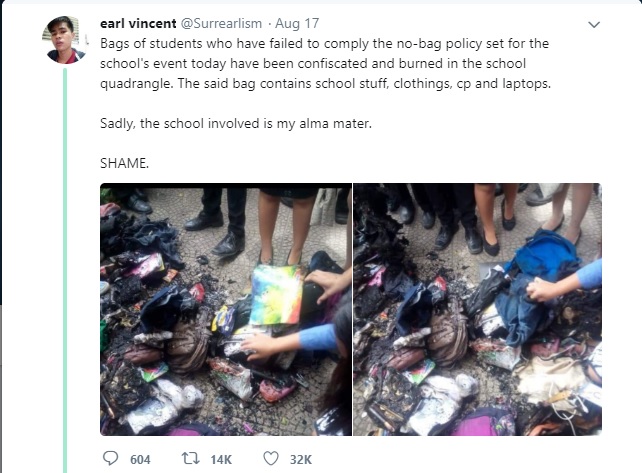Like the tweet with the heart icon
The width and height of the screenshot is (642, 473).
click(x=271, y=458)
